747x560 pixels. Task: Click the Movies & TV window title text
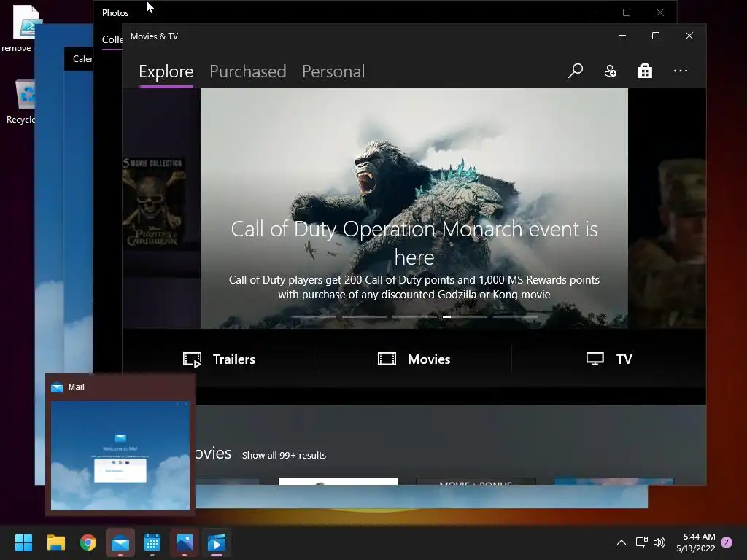pos(154,36)
